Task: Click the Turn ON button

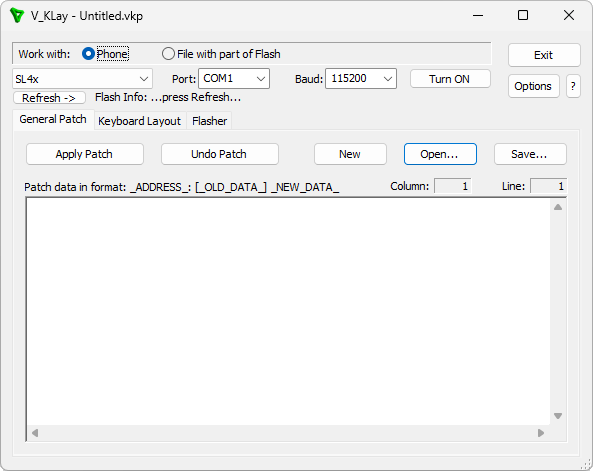Action: (x=450, y=79)
